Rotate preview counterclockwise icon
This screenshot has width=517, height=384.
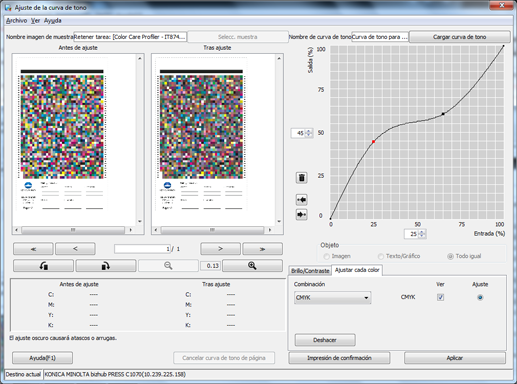pos(43,266)
